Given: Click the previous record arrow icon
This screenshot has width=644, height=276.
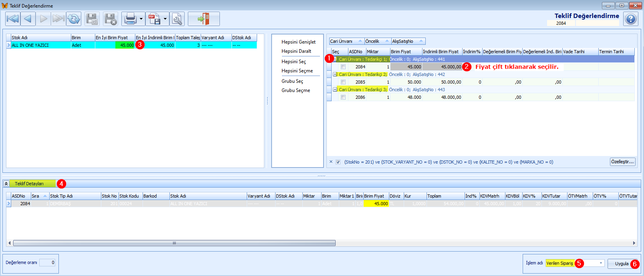Looking at the screenshot, I should [x=28, y=19].
